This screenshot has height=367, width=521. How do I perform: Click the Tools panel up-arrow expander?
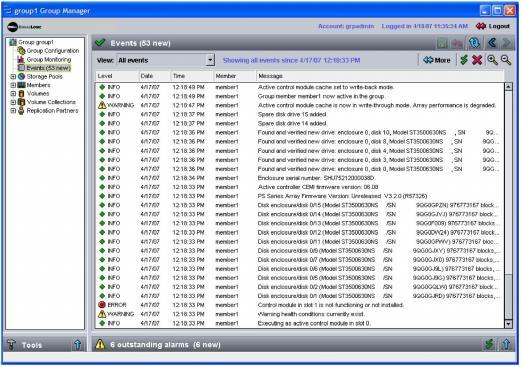tap(78, 344)
